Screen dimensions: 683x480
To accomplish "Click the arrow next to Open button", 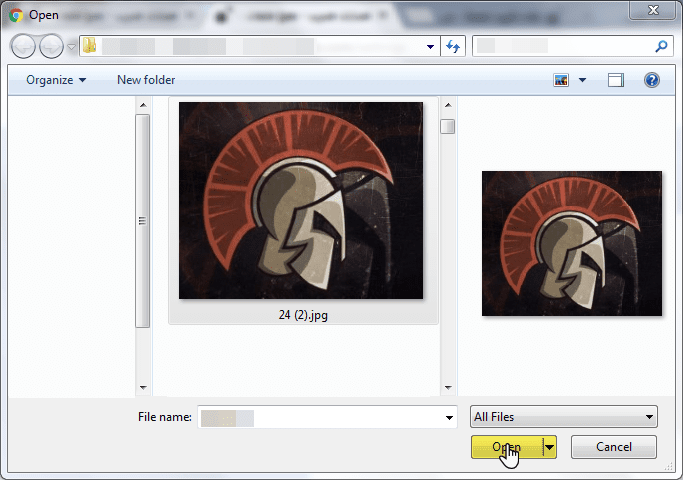I will point(549,447).
